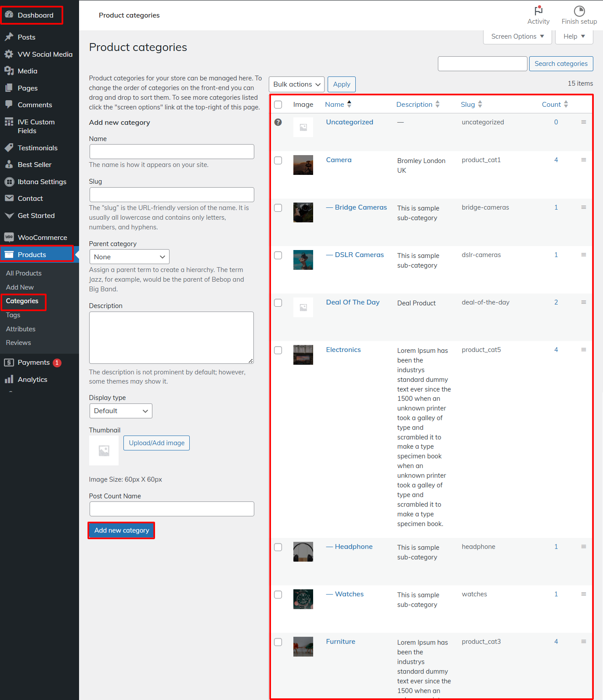Tick the checkbox for Camera category
This screenshot has height=700, width=603.
278,160
